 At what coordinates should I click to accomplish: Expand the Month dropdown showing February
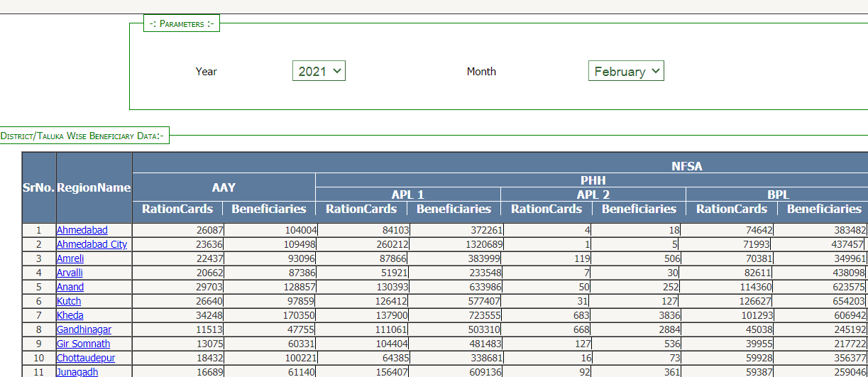(x=626, y=71)
